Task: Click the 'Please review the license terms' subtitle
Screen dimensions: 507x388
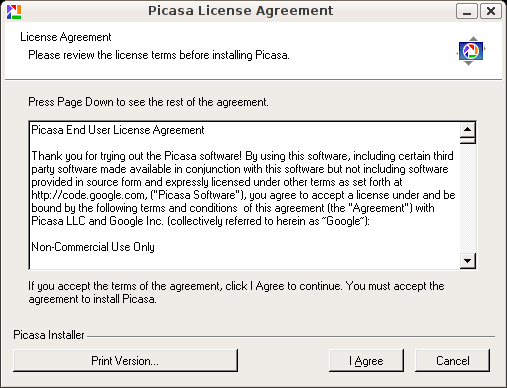Action: pos(159,55)
